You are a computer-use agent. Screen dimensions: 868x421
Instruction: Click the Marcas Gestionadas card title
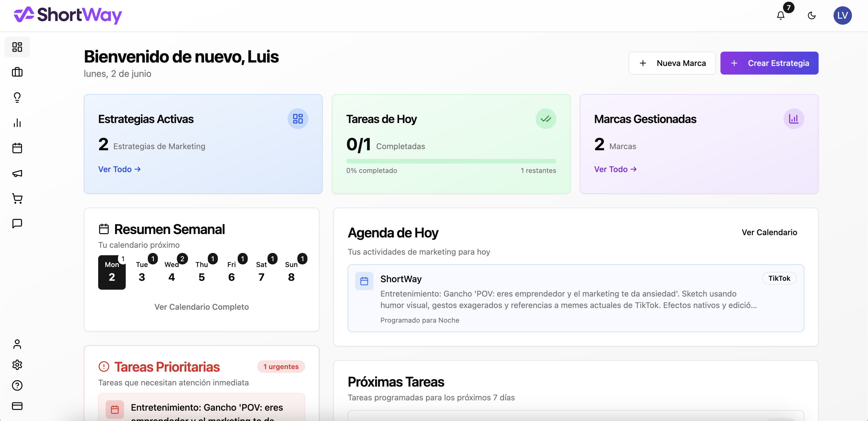(645, 119)
